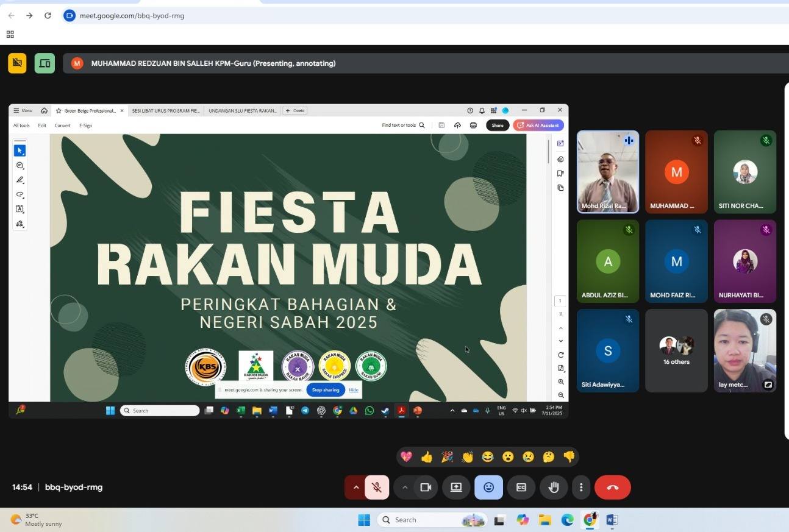Send the clapping hands reaction

[468, 457]
